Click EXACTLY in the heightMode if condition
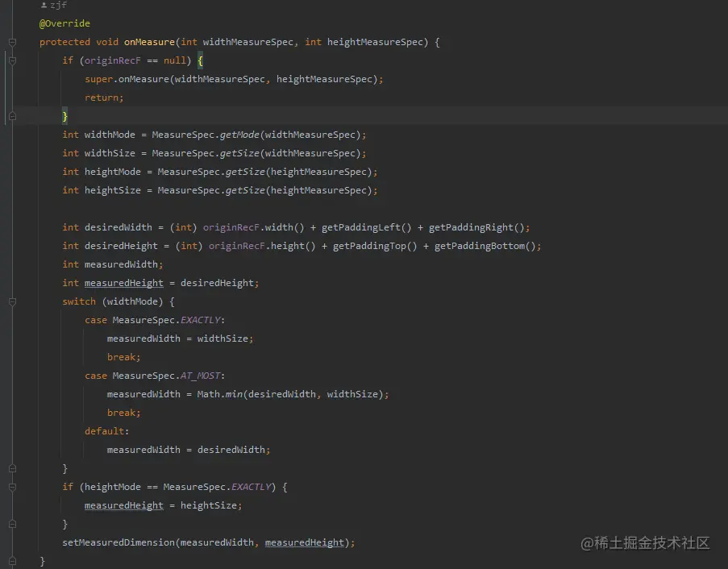Screen dimensions: 728x569 pos(251,487)
